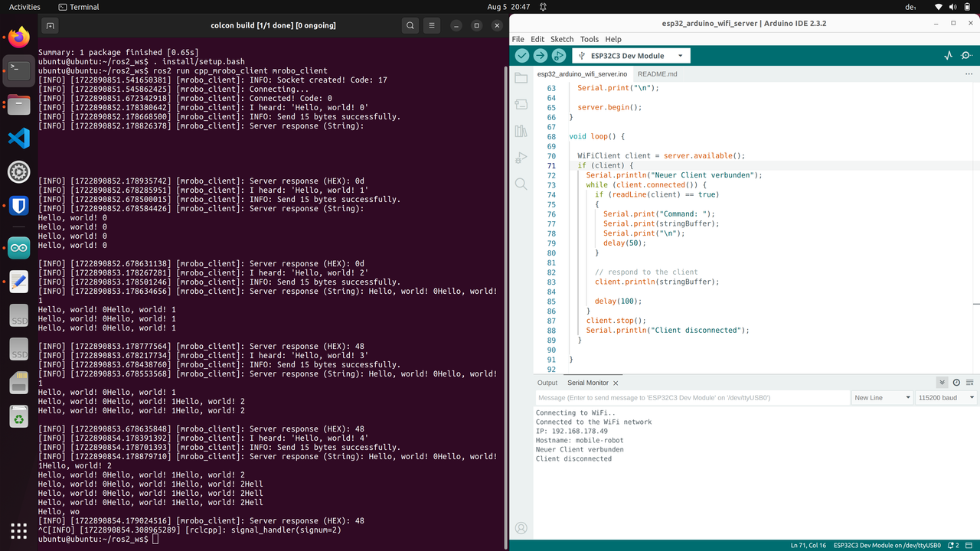The height and width of the screenshot is (551, 980).
Task: Open the Search sidebar icon
Action: point(521,184)
